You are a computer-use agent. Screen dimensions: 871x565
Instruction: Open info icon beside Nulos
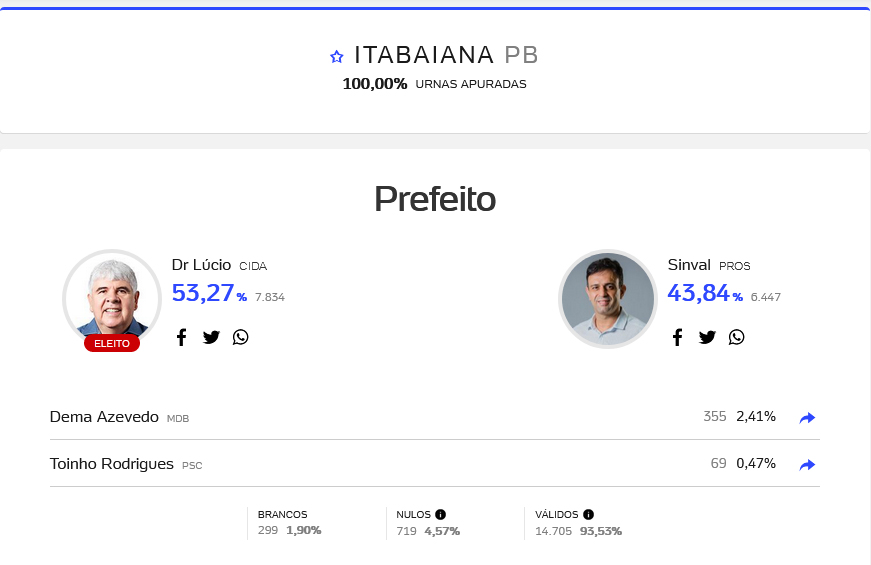click(440, 514)
